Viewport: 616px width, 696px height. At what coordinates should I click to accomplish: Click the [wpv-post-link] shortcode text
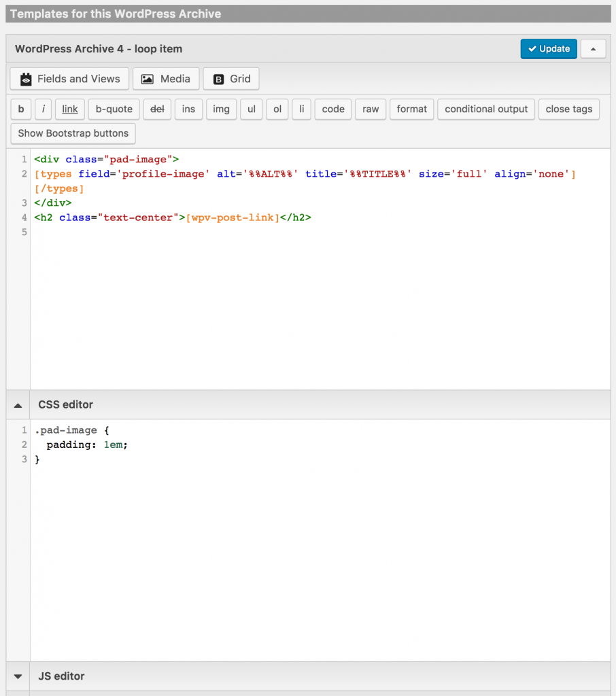click(x=233, y=217)
